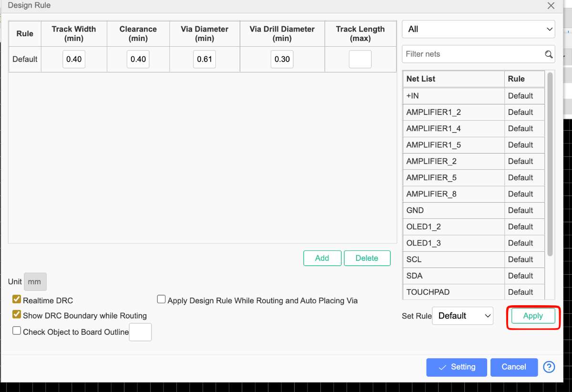Click the Rule column header in net list

[524, 79]
